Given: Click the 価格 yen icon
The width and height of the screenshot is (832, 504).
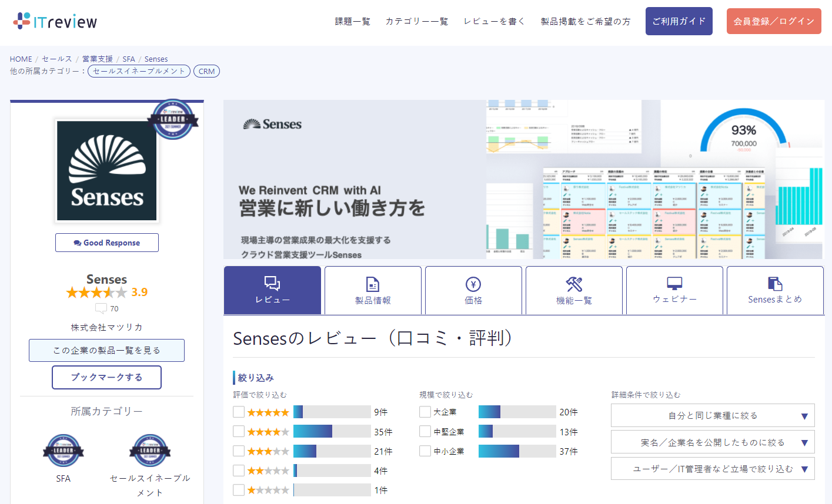Looking at the screenshot, I should [x=473, y=284].
